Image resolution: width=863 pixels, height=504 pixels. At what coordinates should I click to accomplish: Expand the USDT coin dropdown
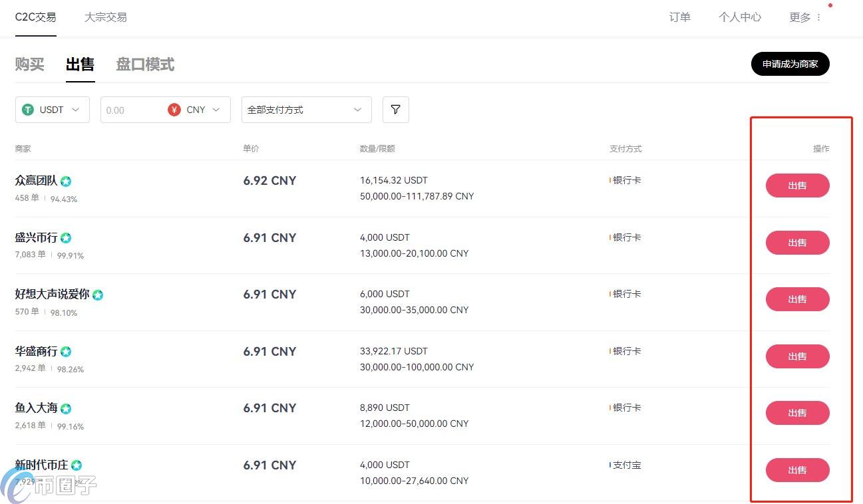(75, 110)
